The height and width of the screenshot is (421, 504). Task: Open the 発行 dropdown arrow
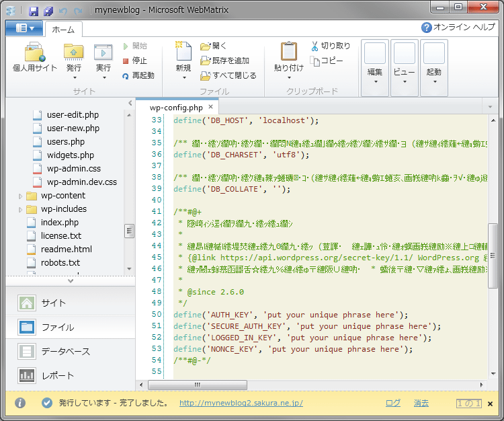[x=75, y=77]
